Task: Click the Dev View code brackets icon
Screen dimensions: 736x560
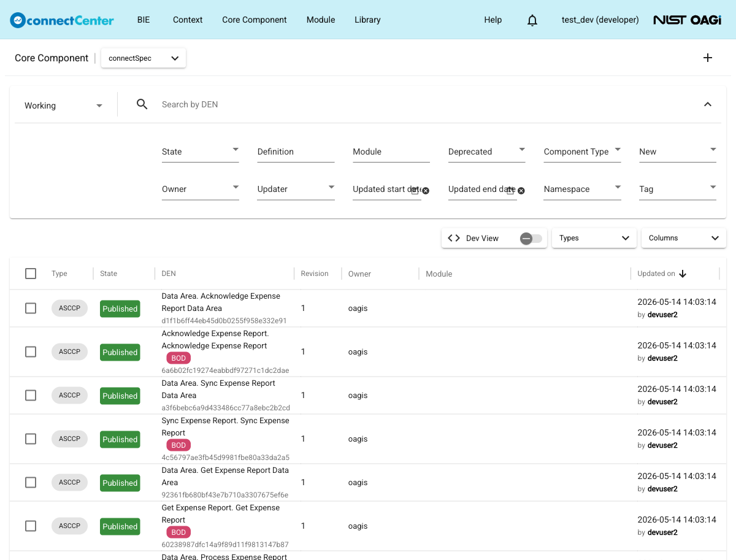Action: coord(454,238)
